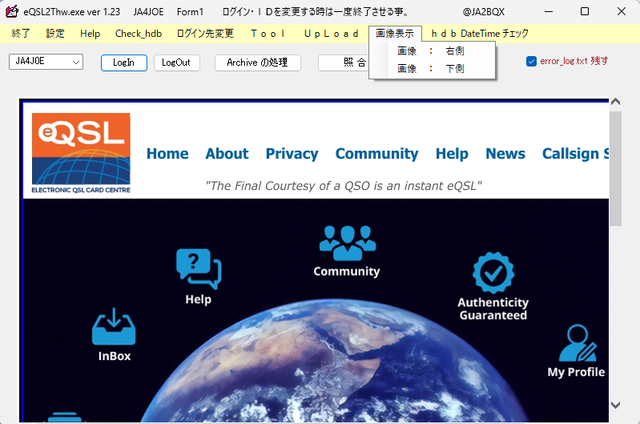640x424 pixels.
Task: Click the ELECTRONIC QSL CARD CENTRE text
Action: click(81, 190)
